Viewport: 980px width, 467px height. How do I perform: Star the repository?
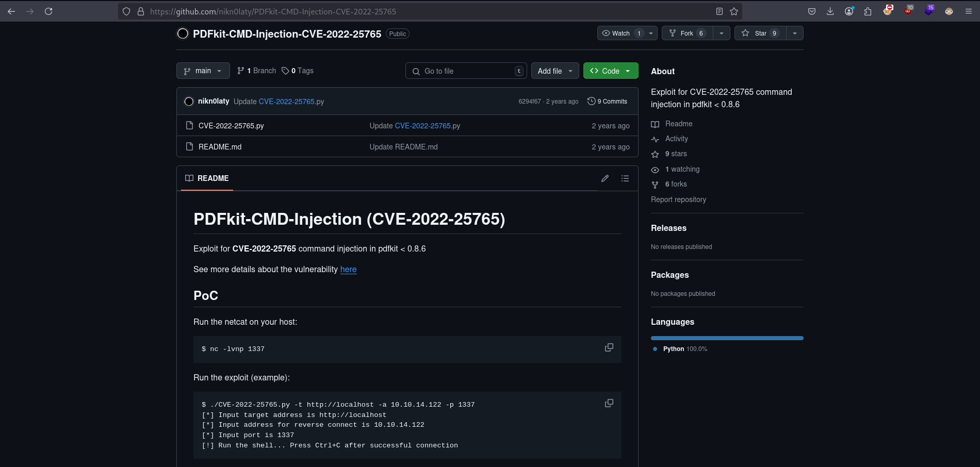point(760,34)
